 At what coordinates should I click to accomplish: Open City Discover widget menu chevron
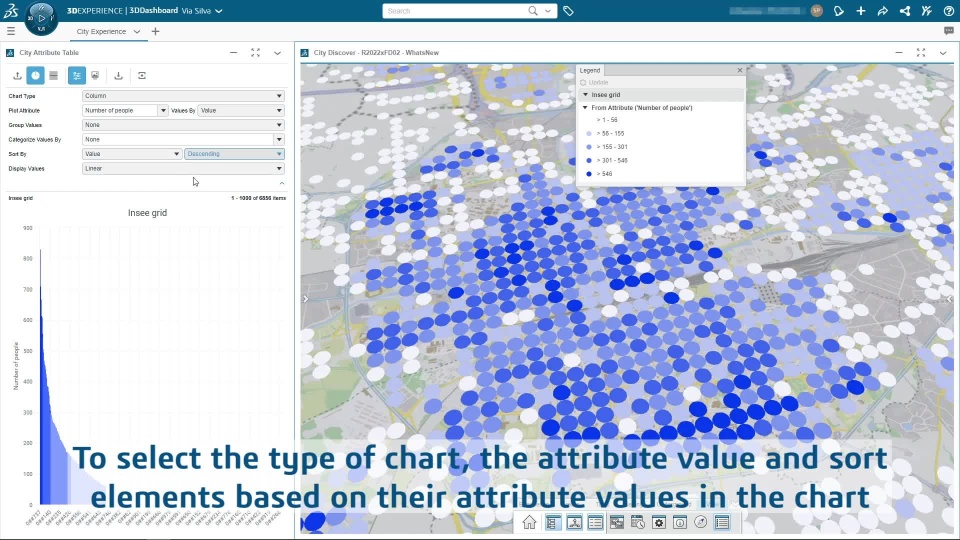(x=943, y=53)
